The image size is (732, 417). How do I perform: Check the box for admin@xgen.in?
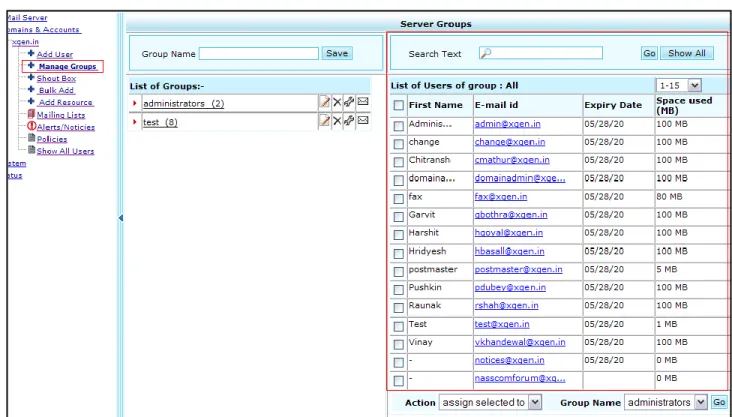coord(398,126)
